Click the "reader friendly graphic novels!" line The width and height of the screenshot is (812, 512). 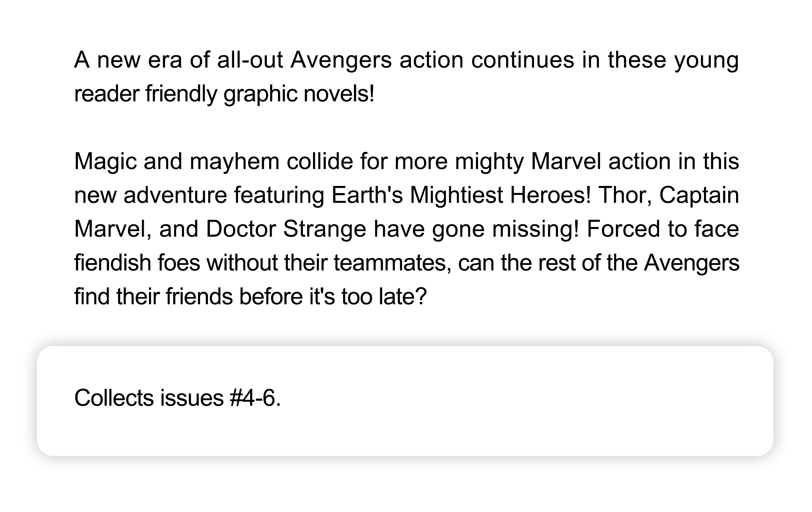pos(224,94)
